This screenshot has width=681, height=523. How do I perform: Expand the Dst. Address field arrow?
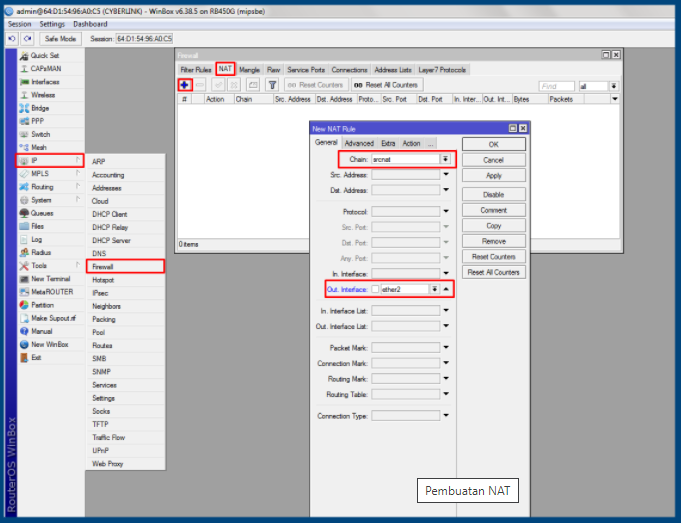pyautogui.click(x=446, y=190)
